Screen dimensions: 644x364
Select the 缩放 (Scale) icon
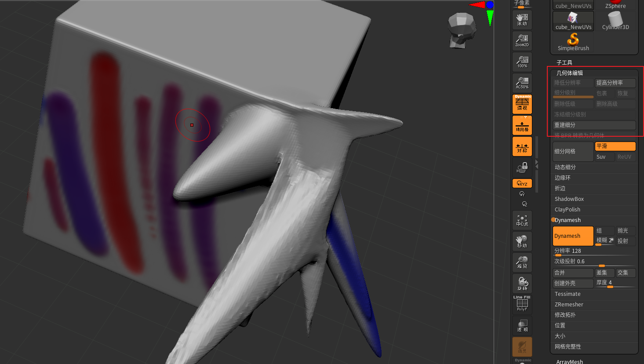click(522, 262)
